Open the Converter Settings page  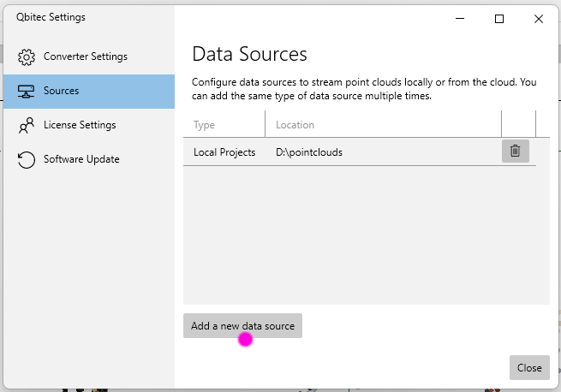pyautogui.click(x=85, y=56)
